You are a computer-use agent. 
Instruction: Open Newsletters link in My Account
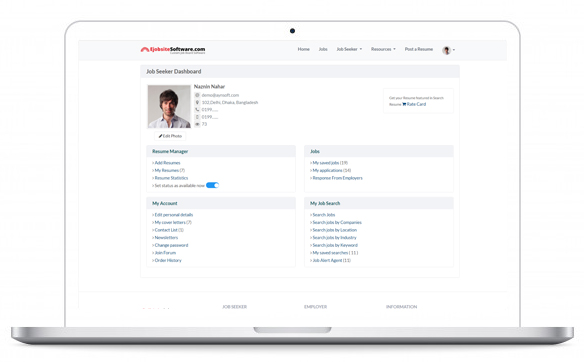click(166, 238)
